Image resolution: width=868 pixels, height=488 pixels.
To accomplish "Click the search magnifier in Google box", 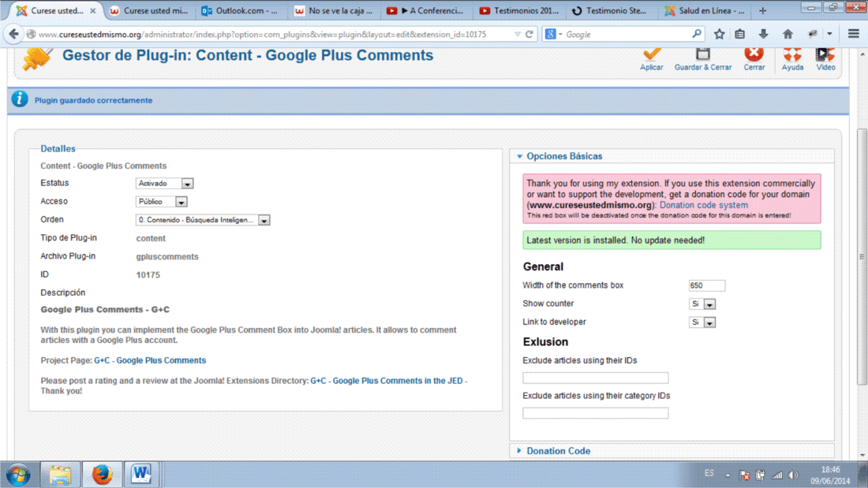I will point(697,35).
